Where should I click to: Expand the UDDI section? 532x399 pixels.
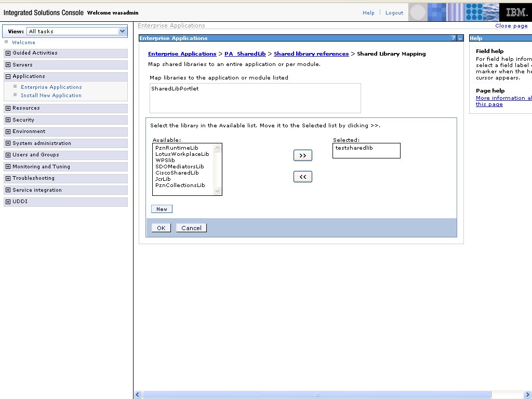(x=8, y=202)
